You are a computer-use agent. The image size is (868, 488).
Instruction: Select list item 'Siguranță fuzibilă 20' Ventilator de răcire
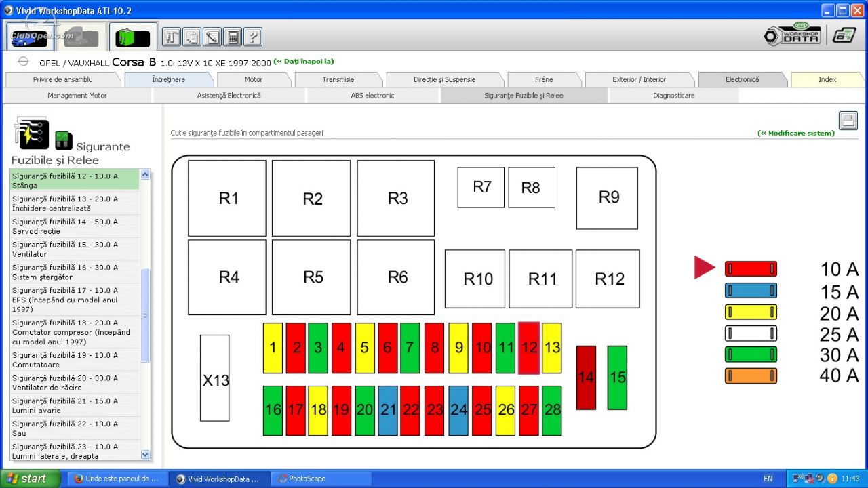pyautogui.click(x=75, y=383)
